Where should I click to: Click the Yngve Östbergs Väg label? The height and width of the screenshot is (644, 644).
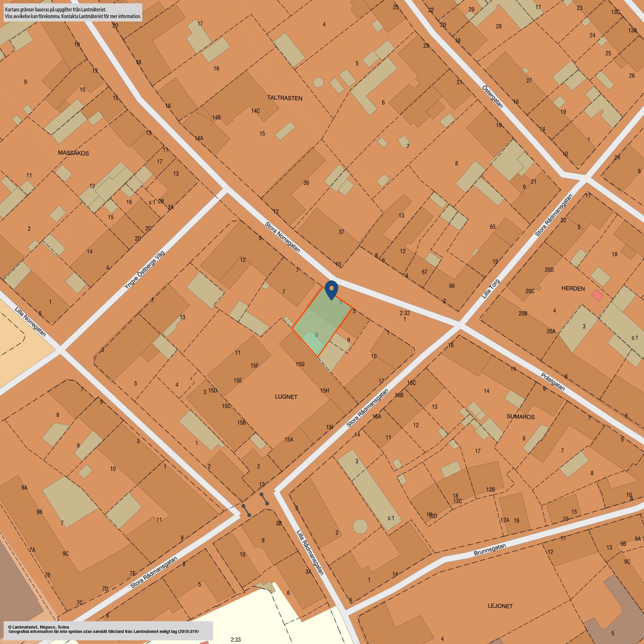144,270
